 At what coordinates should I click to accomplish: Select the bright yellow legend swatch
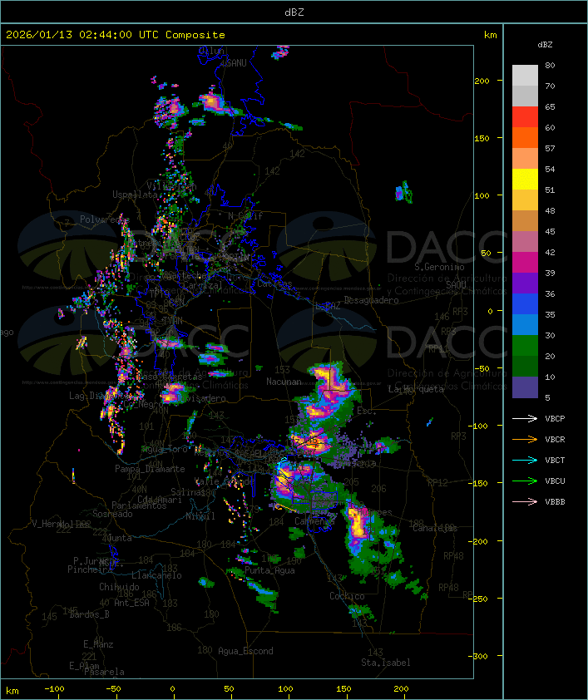[x=525, y=180]
